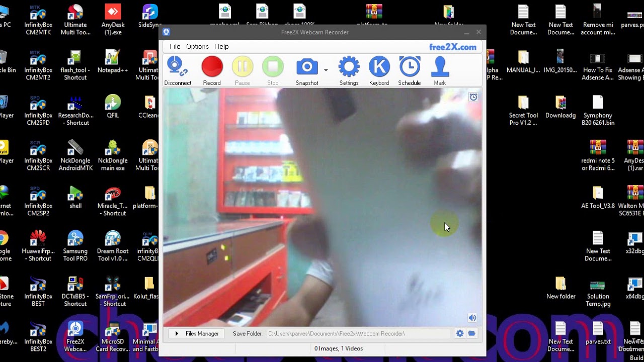This screenshot has width=644, height=362.
Task: Select the Symphony B20 6261.bin file
Action: pos(598,111)
